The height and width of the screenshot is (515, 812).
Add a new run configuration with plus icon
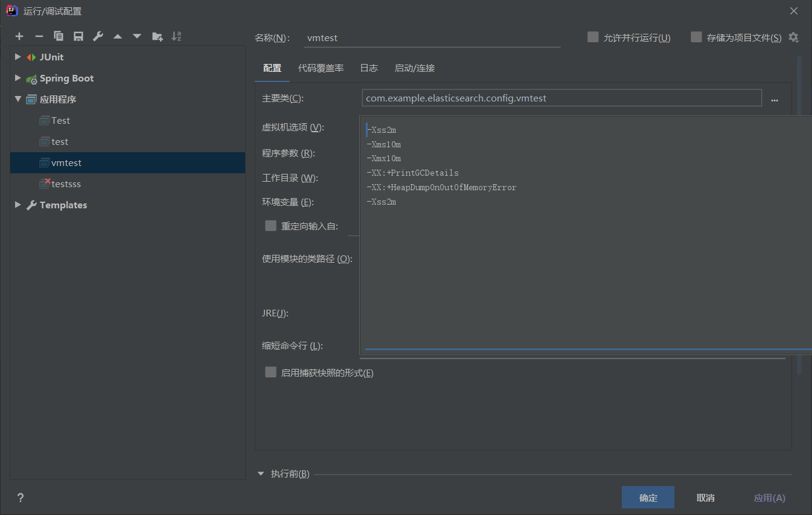[19, 36]
